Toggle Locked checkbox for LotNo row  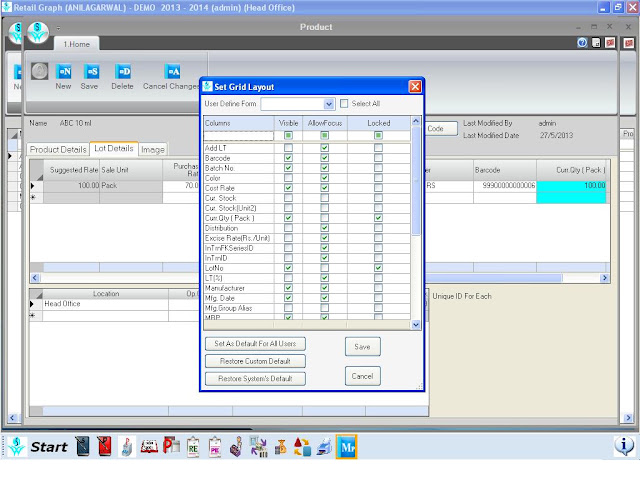click(378, 268)
